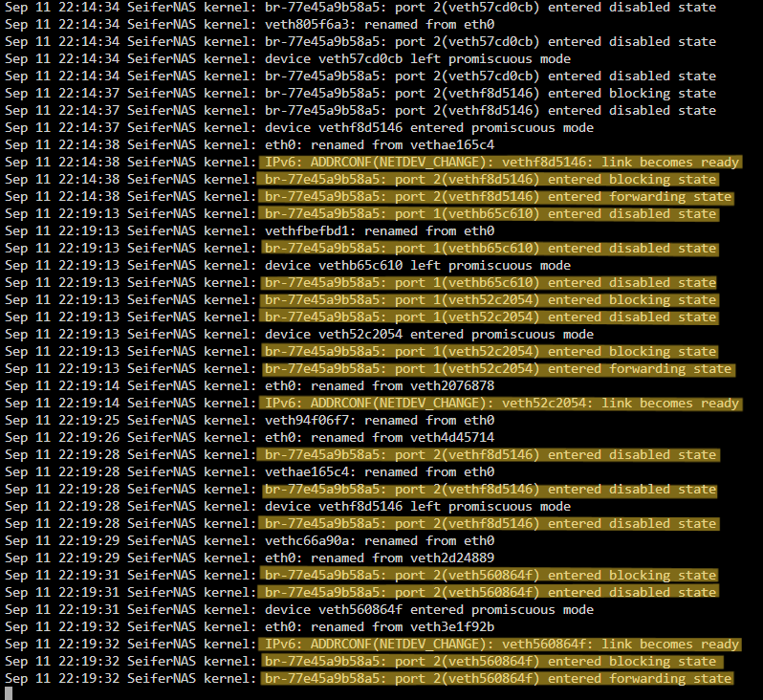Click highlighted IPv6 'veth52c2054: link becomes ready' line
Screen dimensions: 763x700
[501, 404]
